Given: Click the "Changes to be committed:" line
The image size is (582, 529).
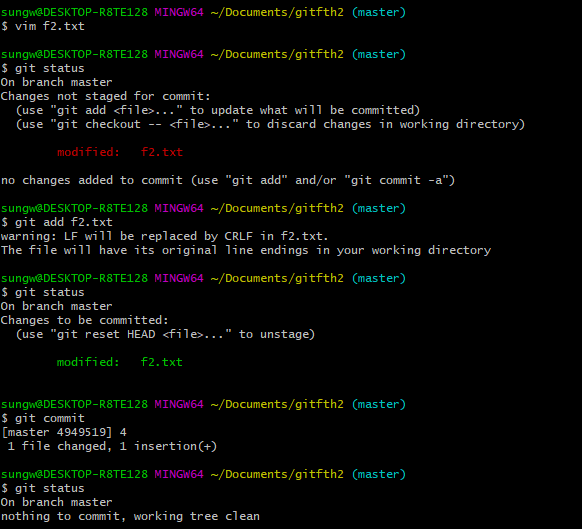Looking at the screenshot, I should tap(85, 320).
